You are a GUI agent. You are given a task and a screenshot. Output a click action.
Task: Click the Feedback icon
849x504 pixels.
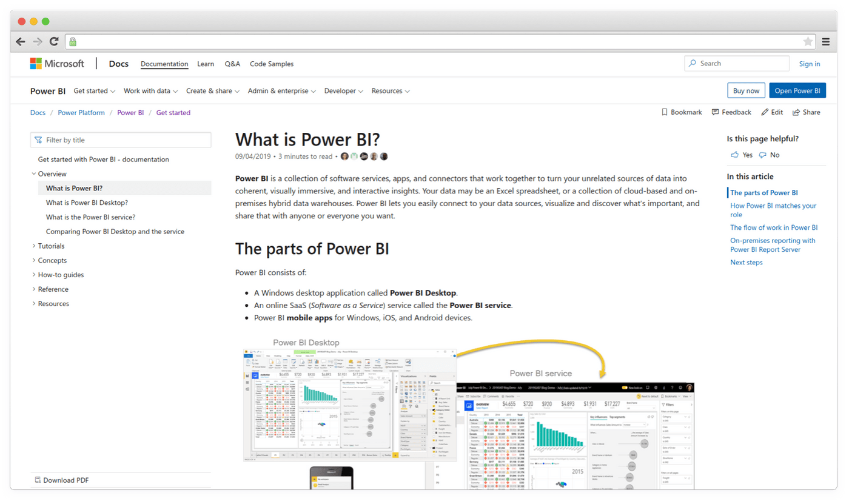tap(716, 112)
